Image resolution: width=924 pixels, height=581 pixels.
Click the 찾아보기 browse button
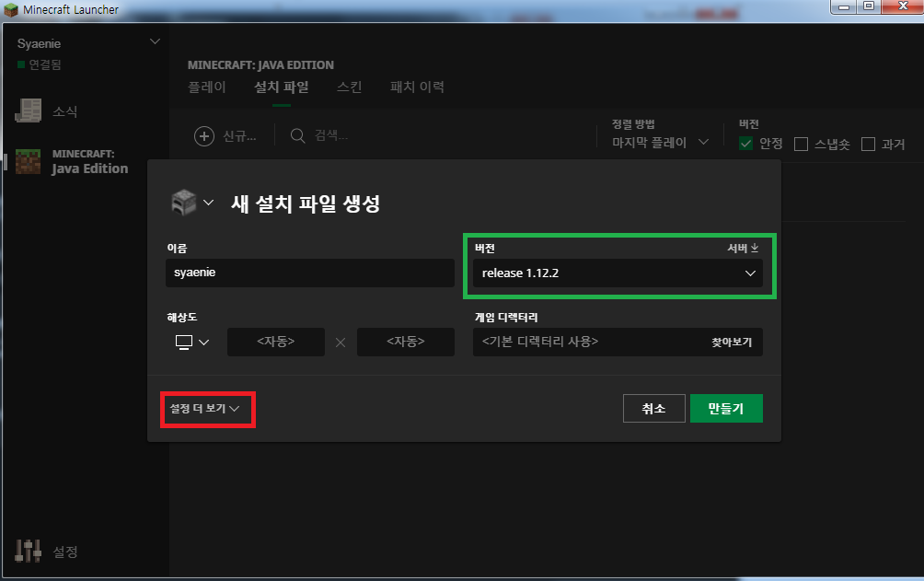click(732, 343)
